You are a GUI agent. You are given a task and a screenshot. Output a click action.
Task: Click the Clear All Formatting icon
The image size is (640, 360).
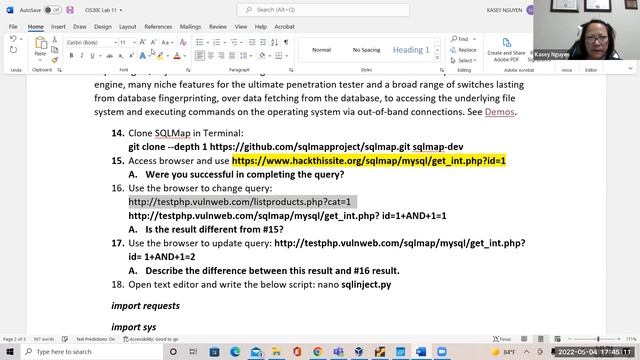(183, 42)
